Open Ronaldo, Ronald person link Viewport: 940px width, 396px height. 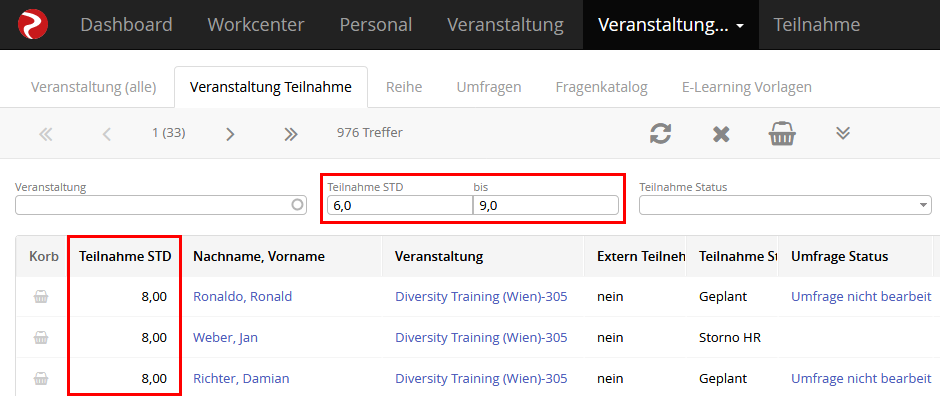coord(242,297)
